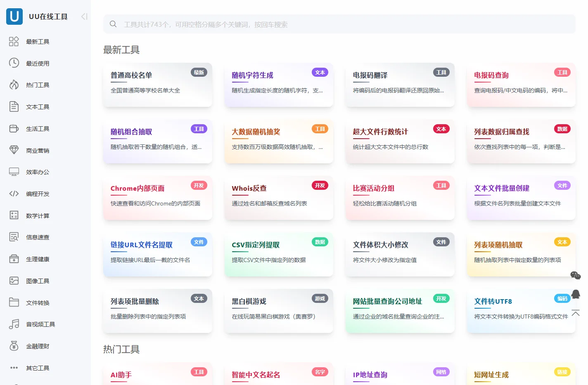Open the 普通高校名单 tool card

pyautogui.click(x=158, y=85)
